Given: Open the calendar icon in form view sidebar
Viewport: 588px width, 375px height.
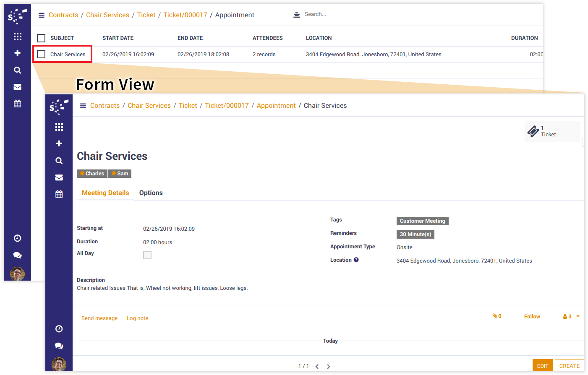Looking at the screenshot, I should pos(59,194).
